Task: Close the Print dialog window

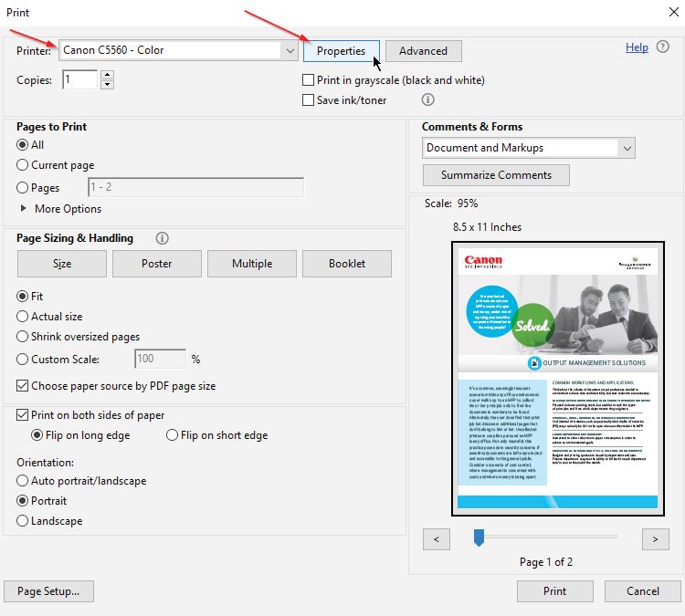Action: 663,13
